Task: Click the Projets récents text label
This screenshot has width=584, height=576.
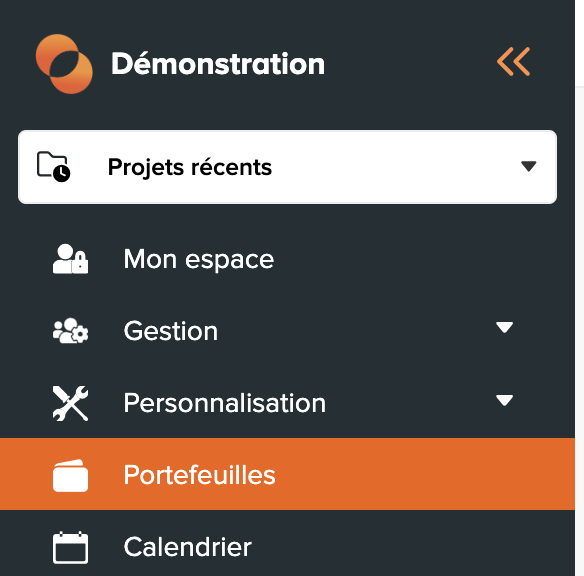Action: (x=190, y=167)
